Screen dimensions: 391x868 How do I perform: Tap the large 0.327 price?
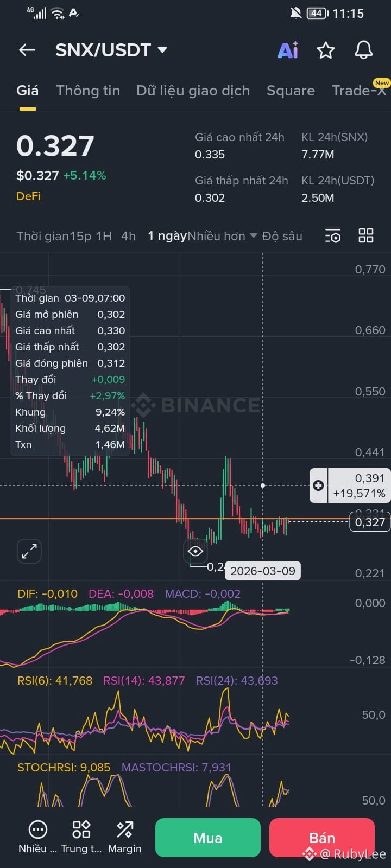pos(55,146)
